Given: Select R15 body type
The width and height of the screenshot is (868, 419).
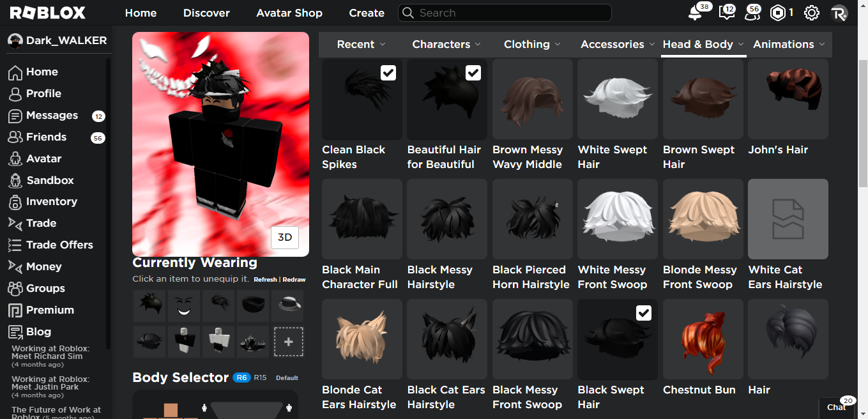Looking at the screenshot, I should point(260,377).
